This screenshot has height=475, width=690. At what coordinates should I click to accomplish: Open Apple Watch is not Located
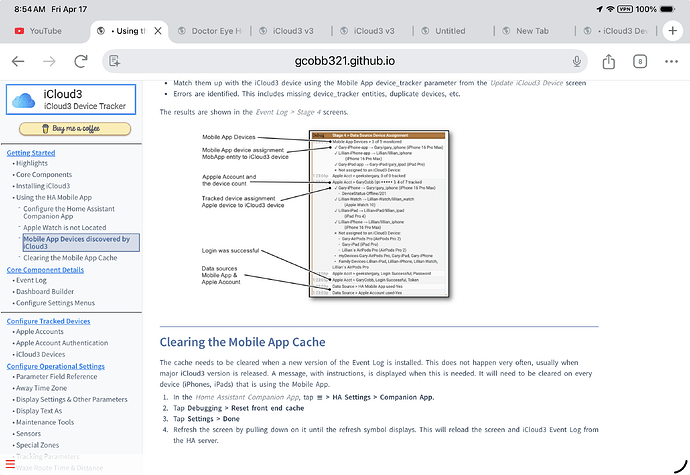(x=65, y=228)
